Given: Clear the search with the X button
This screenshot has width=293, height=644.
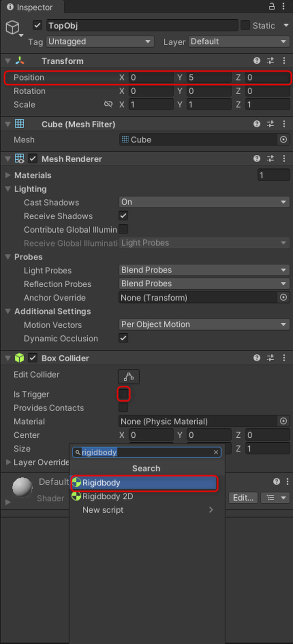Looking at the screenshot, I should click(216, 452).
